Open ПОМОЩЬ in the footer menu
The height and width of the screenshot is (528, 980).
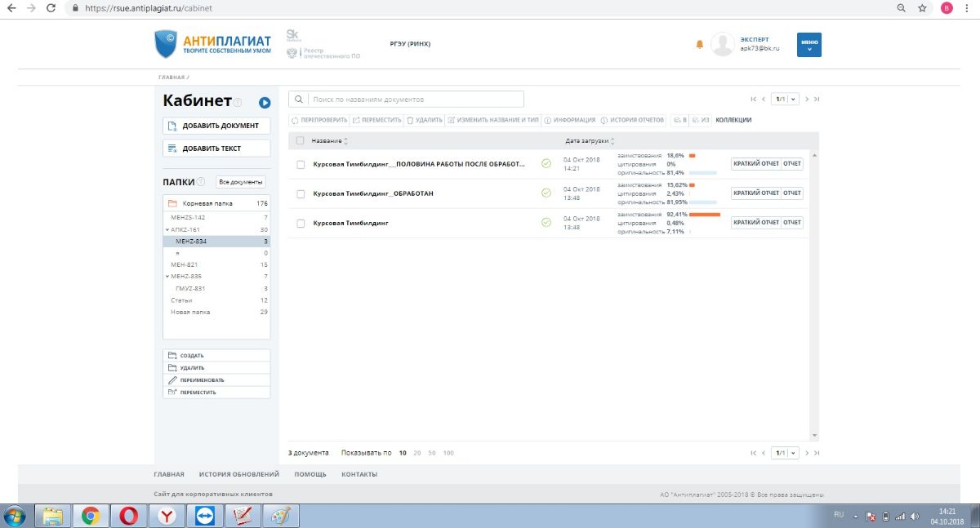click(x=310, y=474)
